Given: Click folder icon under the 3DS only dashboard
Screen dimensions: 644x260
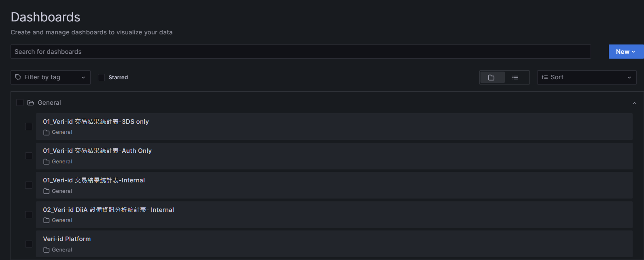Looking at the screenshot, I should [47, 132].
